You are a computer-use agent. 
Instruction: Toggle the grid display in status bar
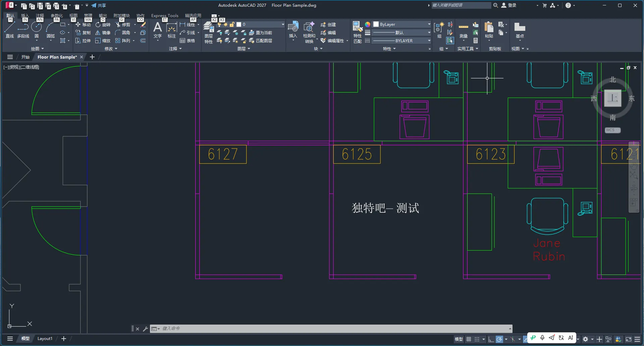pos(469,339)
